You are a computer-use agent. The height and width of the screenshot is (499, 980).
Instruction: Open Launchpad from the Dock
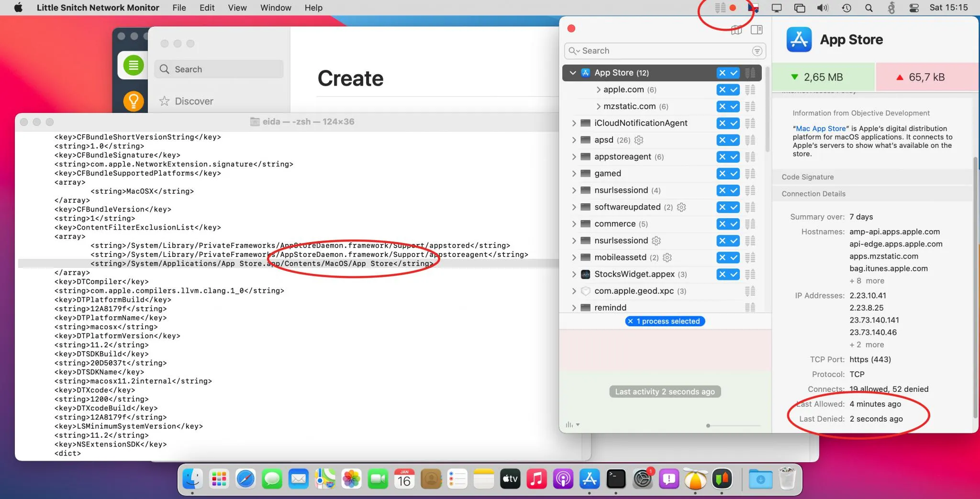[x=219, y=478]
